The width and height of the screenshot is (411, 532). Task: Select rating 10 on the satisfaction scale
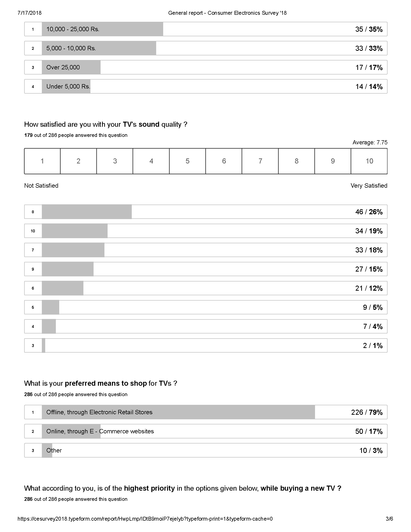tap(369, 161)
